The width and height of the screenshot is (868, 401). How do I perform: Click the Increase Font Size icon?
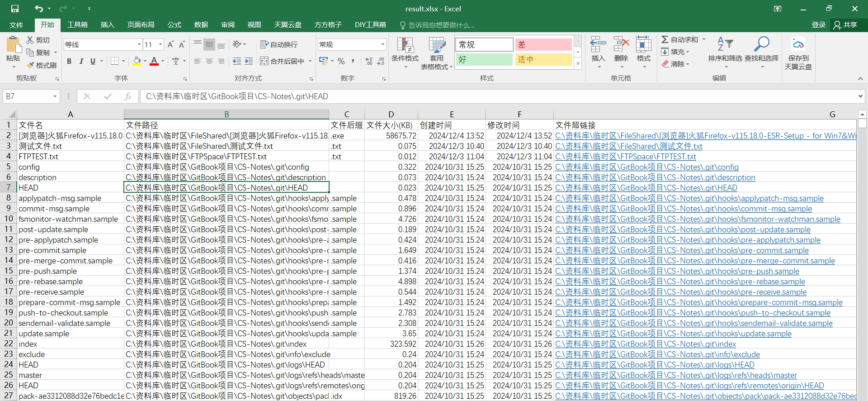[x=170, y=44]
